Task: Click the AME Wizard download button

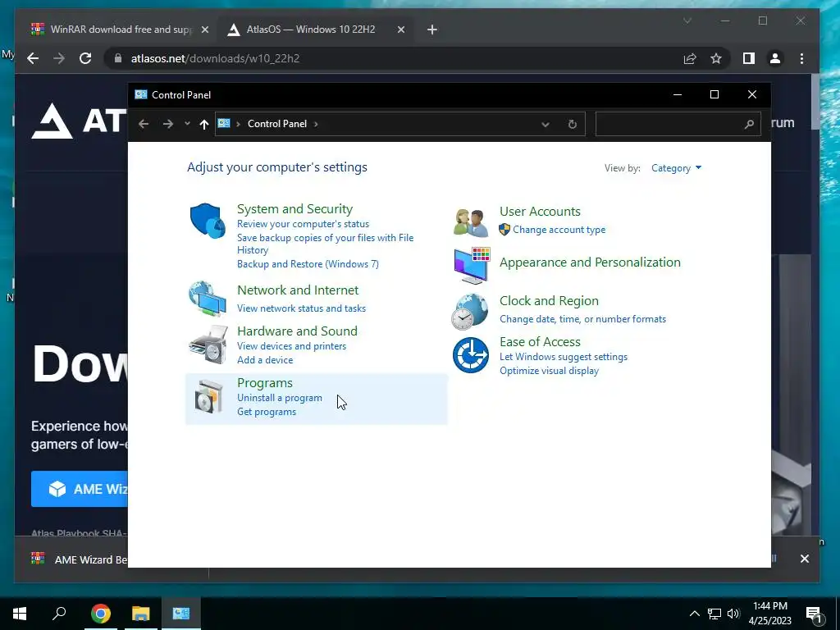Action: [x=80, y=489]
